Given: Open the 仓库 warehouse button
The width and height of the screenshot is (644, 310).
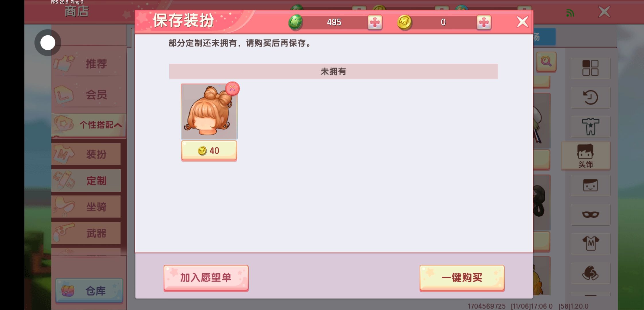Looking at the screenshot, I should pos(89,291).
